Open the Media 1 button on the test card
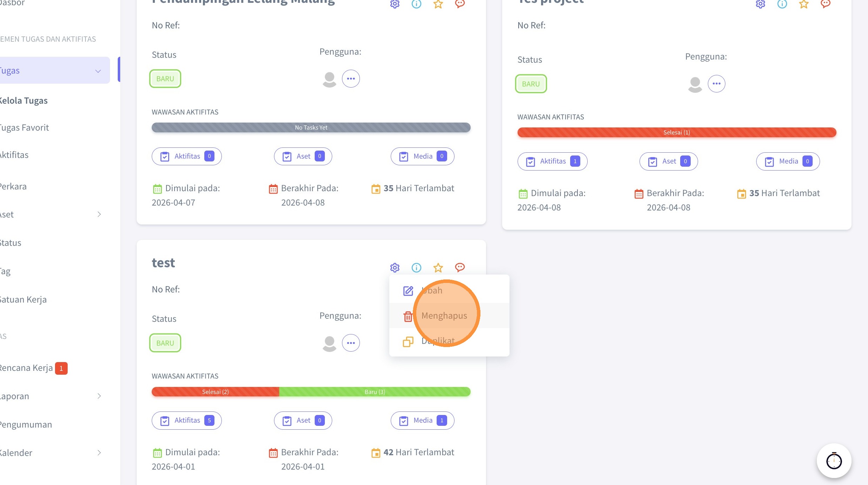Screen dimensions: 868x485 pyautogui.click(x=423, y=420)
